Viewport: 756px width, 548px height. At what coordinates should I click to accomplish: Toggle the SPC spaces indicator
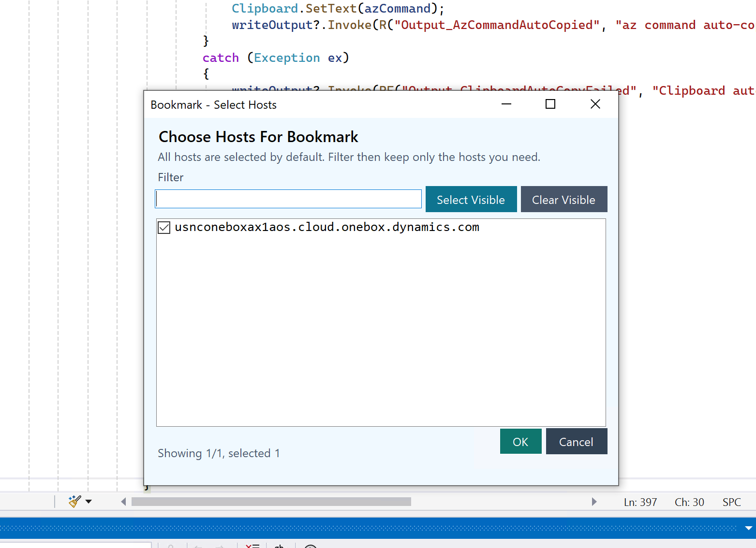coord(731,502)
